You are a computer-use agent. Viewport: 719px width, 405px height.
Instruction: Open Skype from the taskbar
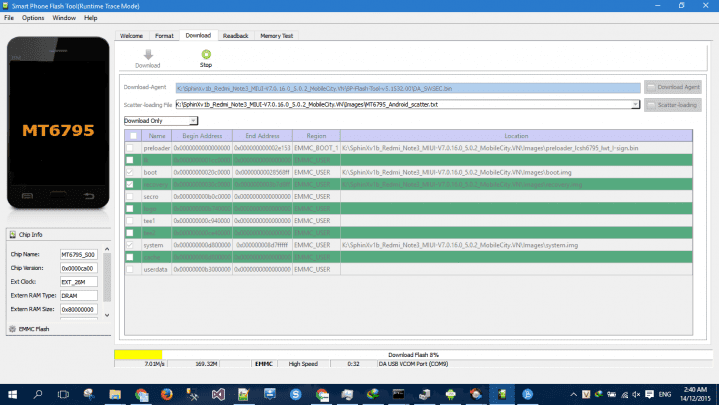click(296, 394)
